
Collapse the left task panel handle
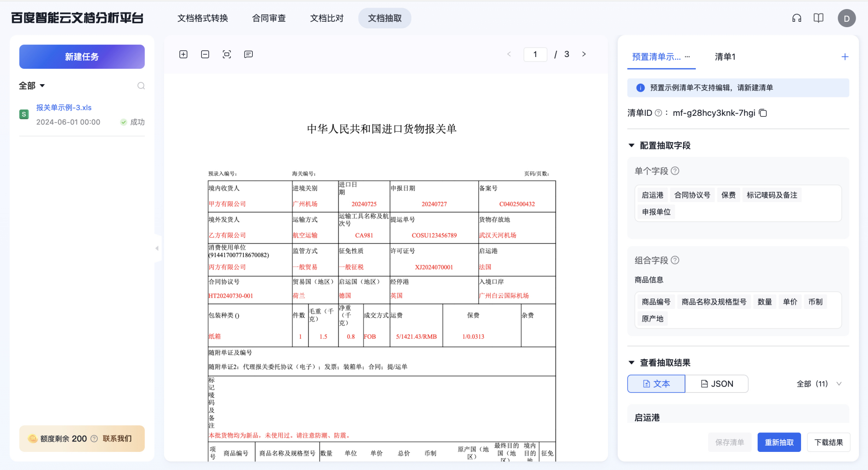point(157,248)
